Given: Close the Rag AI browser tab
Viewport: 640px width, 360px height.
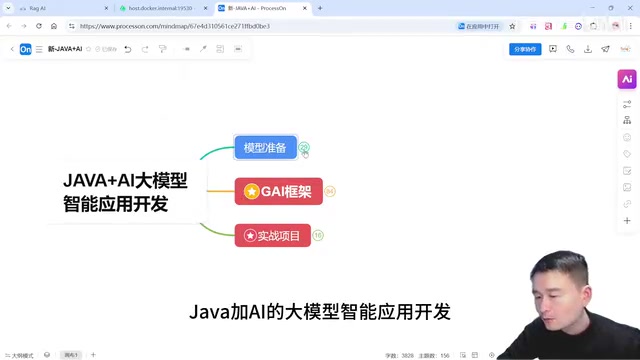Looking at the screenshot, I should [x=106, y=8].
